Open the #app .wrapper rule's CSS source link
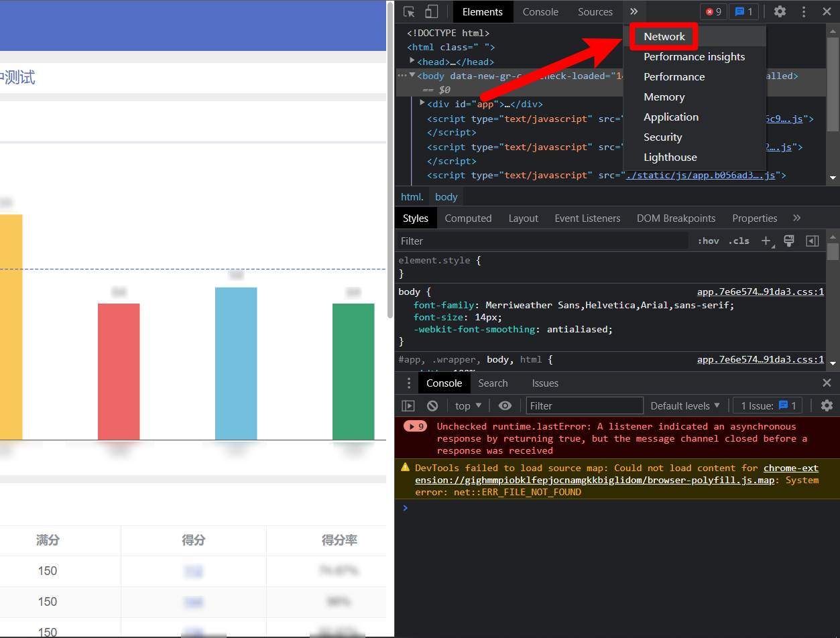This screenshot has width=840, height=638. 760,360
